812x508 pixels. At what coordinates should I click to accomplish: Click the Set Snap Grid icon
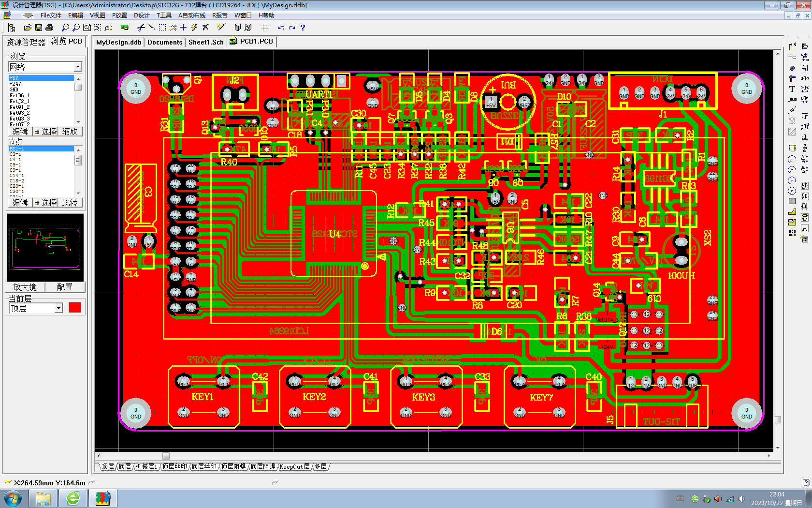[265, 28]
